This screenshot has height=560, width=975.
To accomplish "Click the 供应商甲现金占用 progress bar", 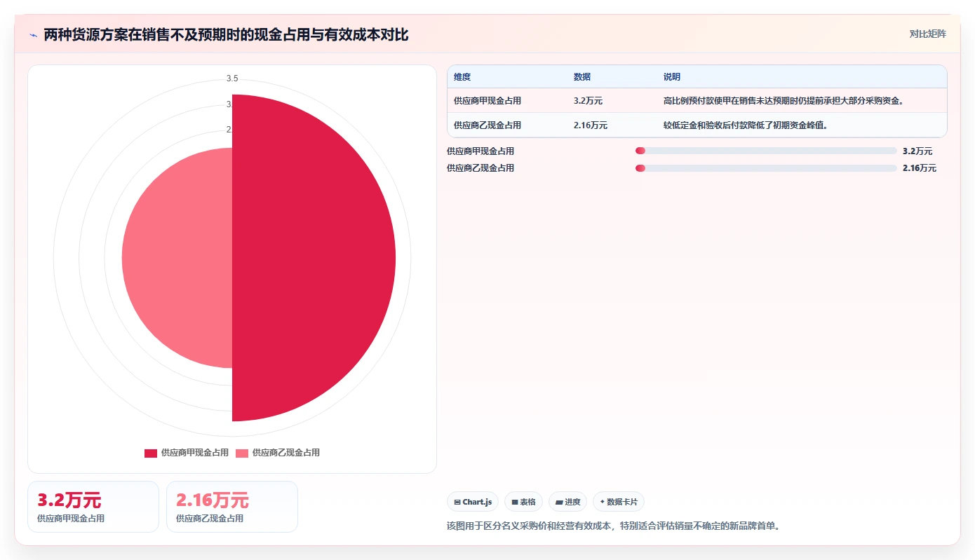I will click(766, 151).
